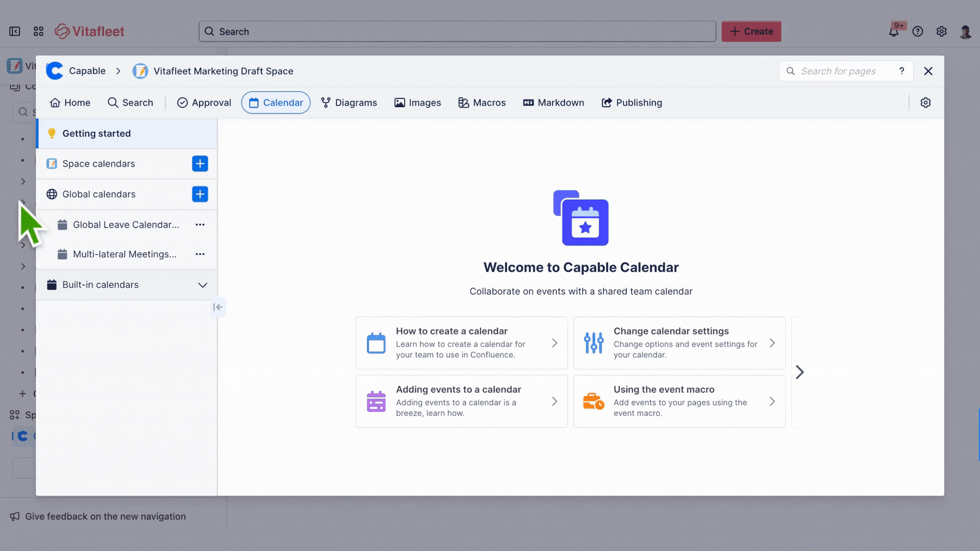Open calendar settings via the gear icon
The height and width of the screenshot is (551, 980).
click(x=925, y=103)
